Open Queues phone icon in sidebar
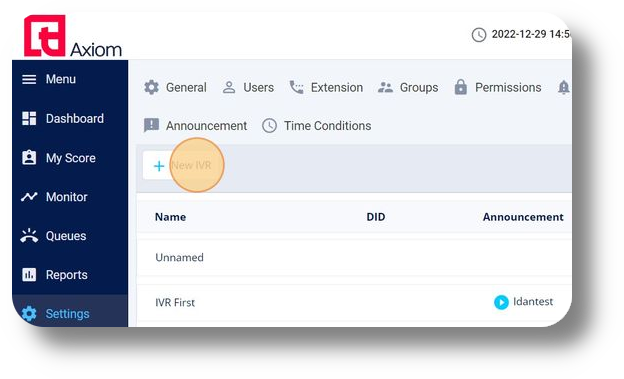Screen dimensions: 624x379 tap(29, 236)
